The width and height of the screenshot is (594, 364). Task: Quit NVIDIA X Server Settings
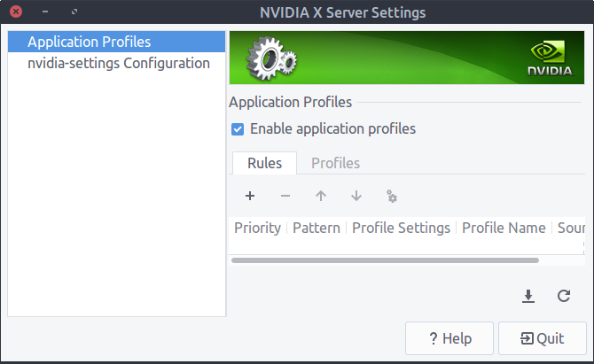coord(542,338)
